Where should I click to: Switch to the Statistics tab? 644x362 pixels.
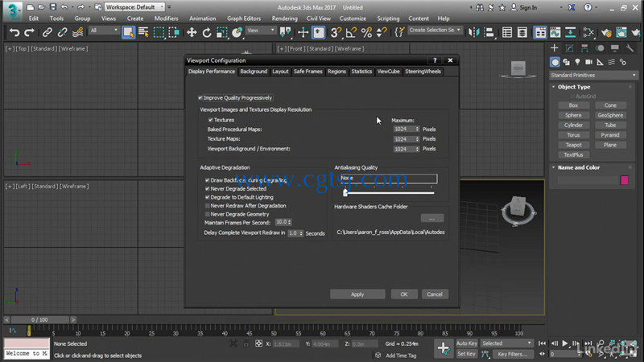click(x=361, y=72)
